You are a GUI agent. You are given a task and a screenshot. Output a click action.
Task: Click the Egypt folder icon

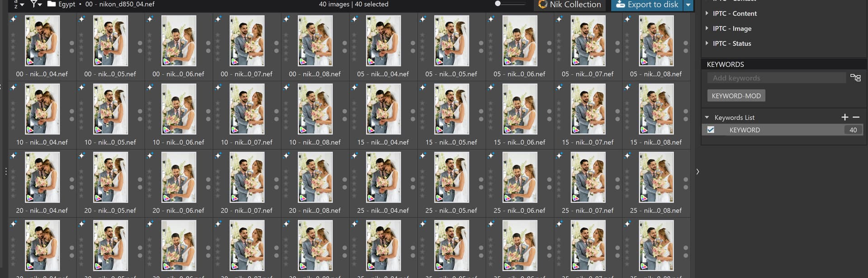(x=52, y=4)
